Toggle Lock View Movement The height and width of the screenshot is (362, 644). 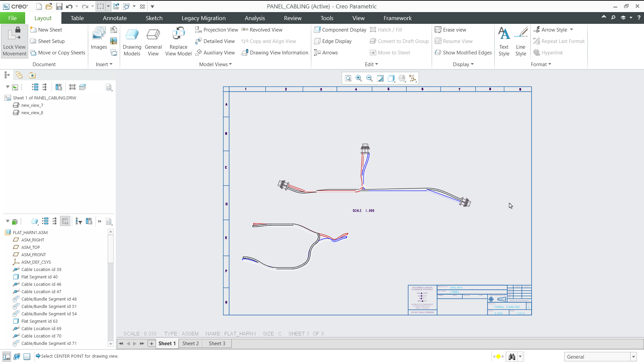click(x=14, y=41)
